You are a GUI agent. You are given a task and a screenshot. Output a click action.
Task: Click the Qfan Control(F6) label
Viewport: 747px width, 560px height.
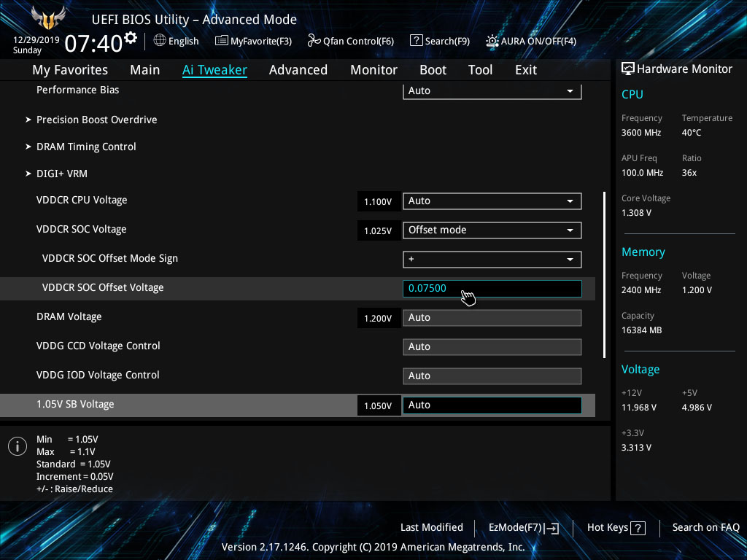point(358,41)
